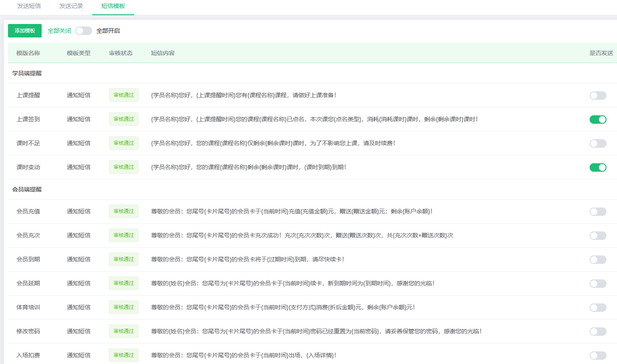This screenshot has width=617, height=364.
Task: Select the 短信模板 tab
Action: (113, 7)
